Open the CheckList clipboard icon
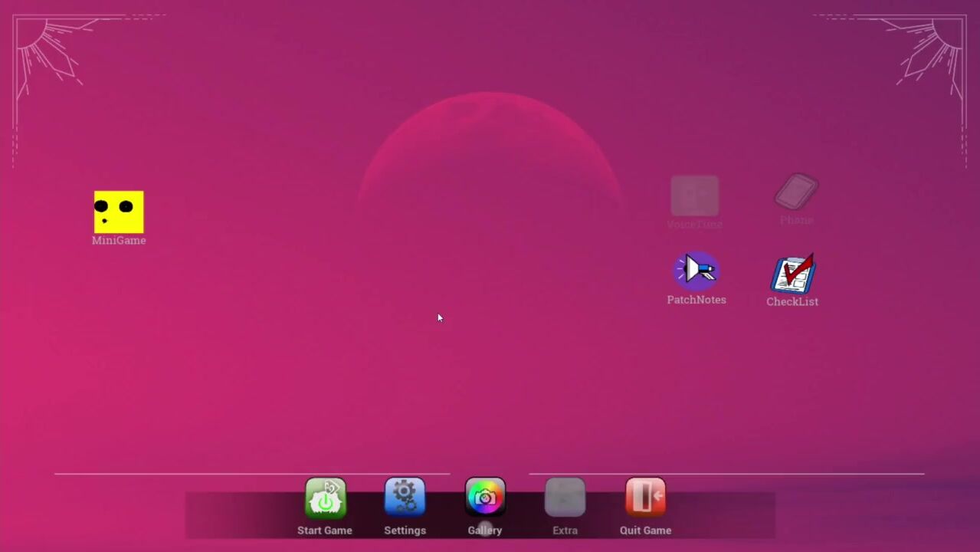980x552 pixels. 793,274
